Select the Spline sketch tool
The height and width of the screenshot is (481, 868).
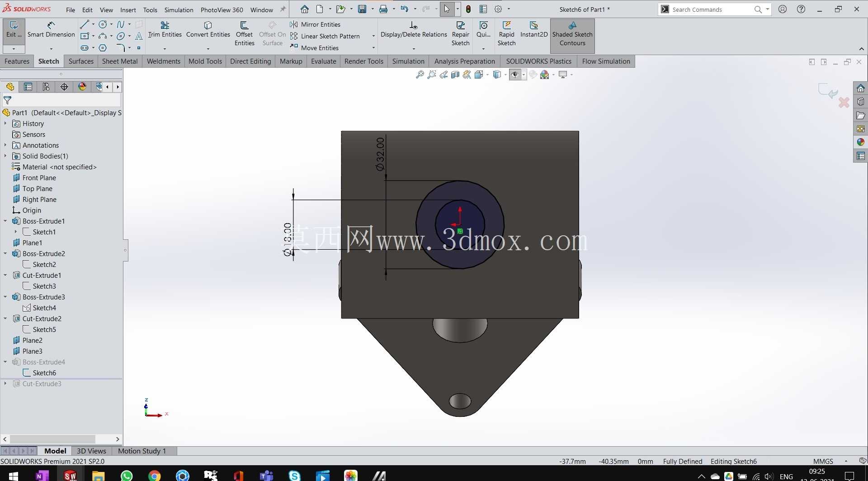tap(121, 24)
